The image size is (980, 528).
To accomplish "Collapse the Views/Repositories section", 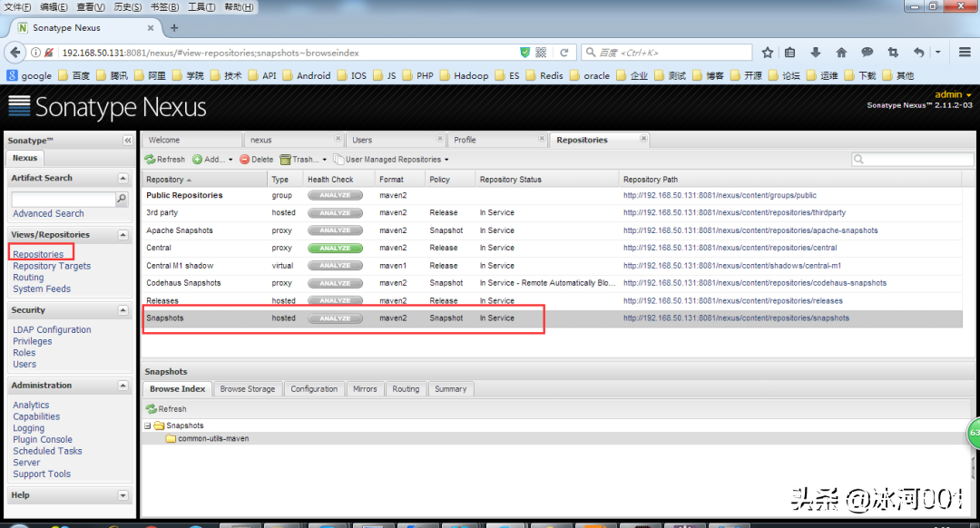I will 123,235.
